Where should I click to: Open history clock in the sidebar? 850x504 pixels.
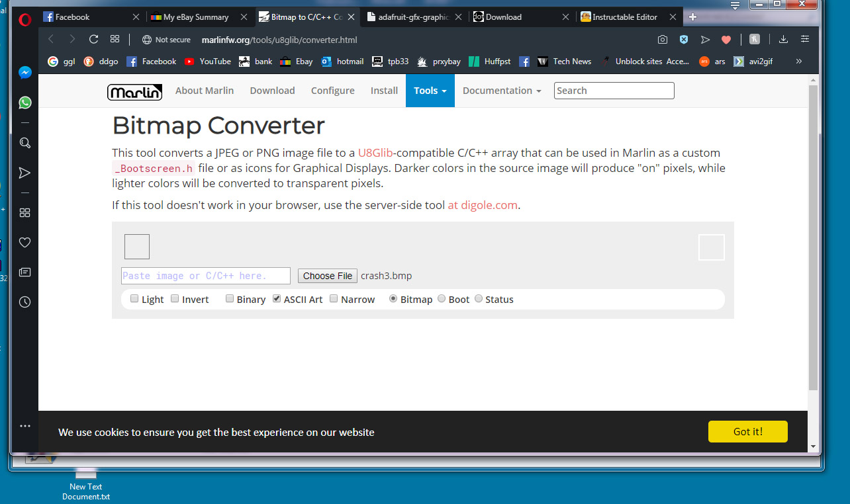[x=25, y=302]
